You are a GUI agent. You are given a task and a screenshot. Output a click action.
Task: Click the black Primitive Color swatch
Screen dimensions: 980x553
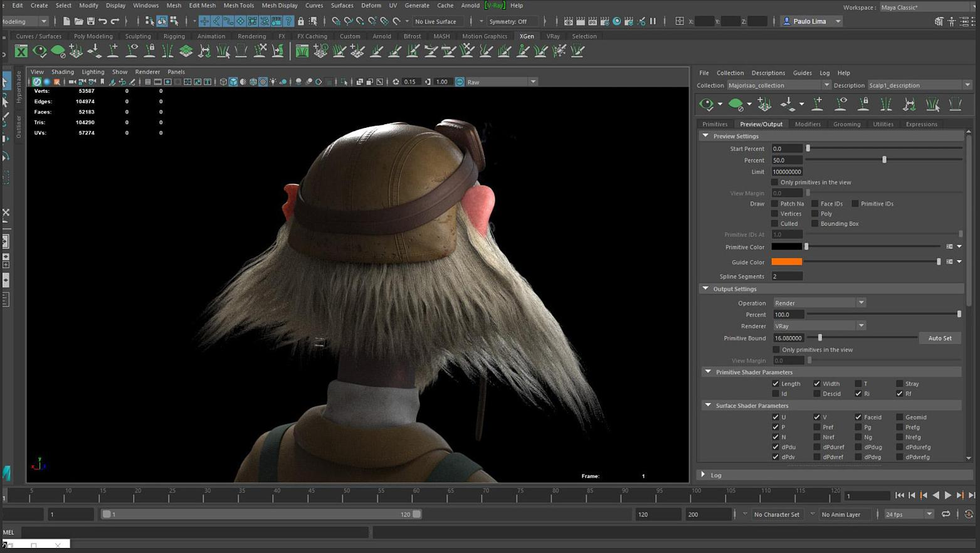point(786,247)
